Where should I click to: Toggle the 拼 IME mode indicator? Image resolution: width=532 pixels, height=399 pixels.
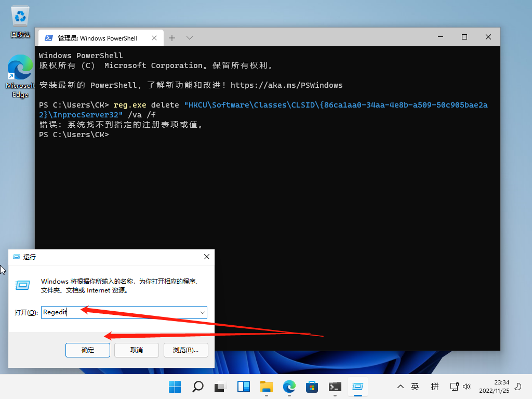pos(435,387)
